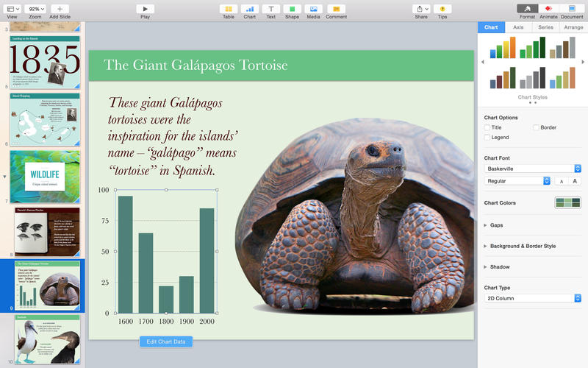
Task: Add a Comment from toolbar
Action: [x=336, y=9]
